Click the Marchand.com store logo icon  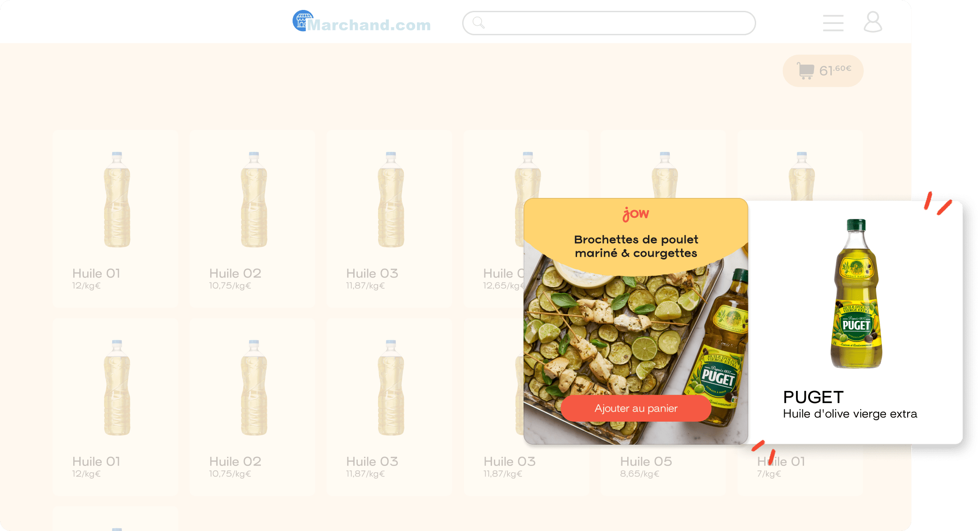303,21
